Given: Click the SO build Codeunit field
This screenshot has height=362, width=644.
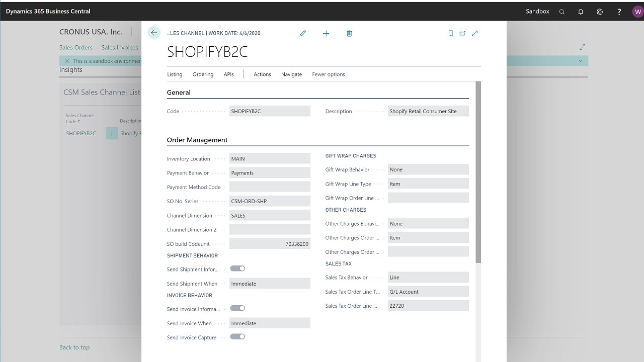Looking at the screenshot, I should pos(270,243).
